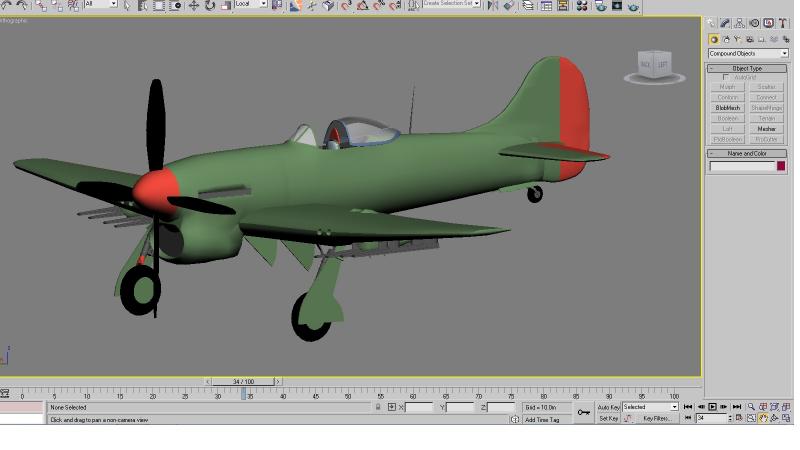
Task: Open the object color swatch
Action: tap(781, 166)
